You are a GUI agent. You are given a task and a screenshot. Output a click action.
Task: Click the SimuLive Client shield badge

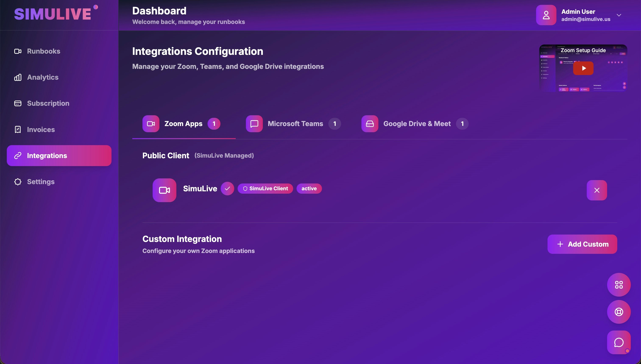tap(265, 189)
